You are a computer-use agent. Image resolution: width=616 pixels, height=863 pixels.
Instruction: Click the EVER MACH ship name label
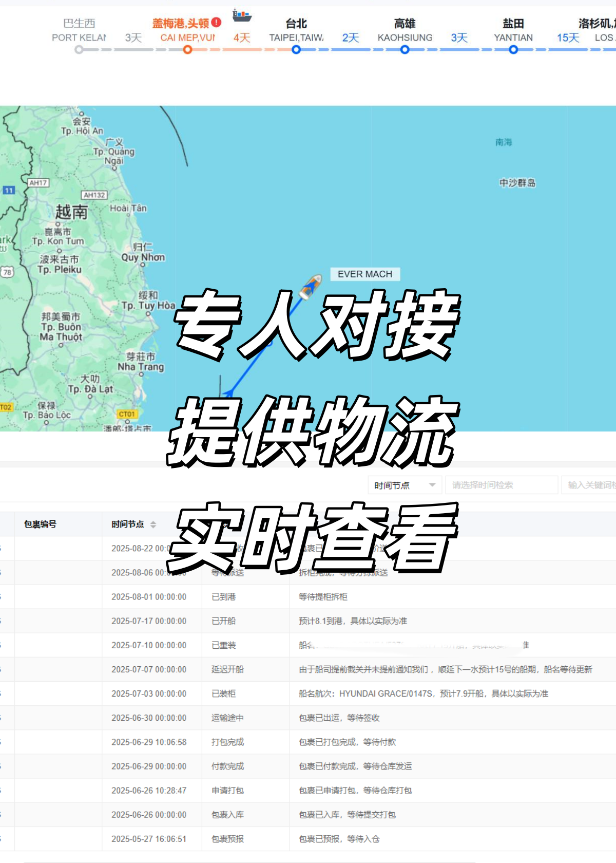click(365, 274)
